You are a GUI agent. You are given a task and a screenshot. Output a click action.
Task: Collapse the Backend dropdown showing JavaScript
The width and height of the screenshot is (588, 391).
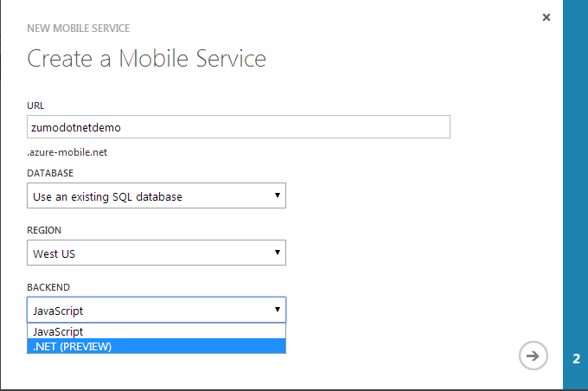(157, 310)
